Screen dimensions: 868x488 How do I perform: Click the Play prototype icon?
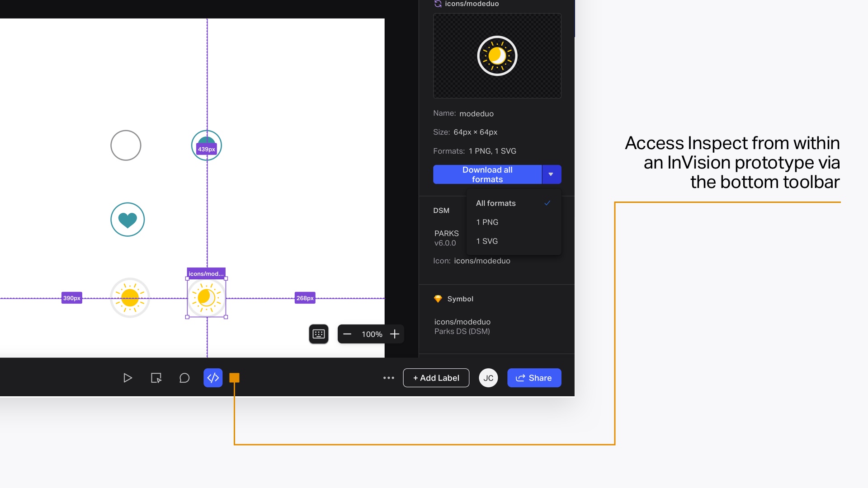(127, 378)
